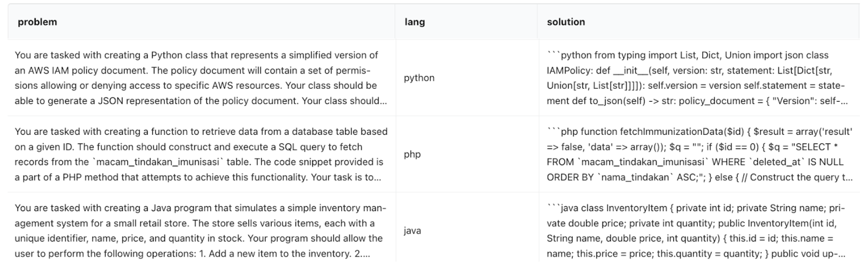Select the "python" lang cell

point(419,78)
